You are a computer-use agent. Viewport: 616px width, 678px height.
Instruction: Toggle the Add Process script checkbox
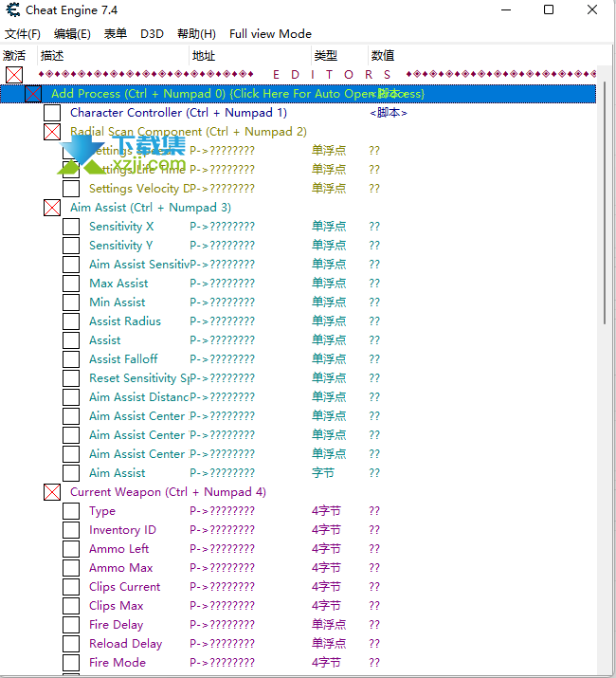pos(33,94)
